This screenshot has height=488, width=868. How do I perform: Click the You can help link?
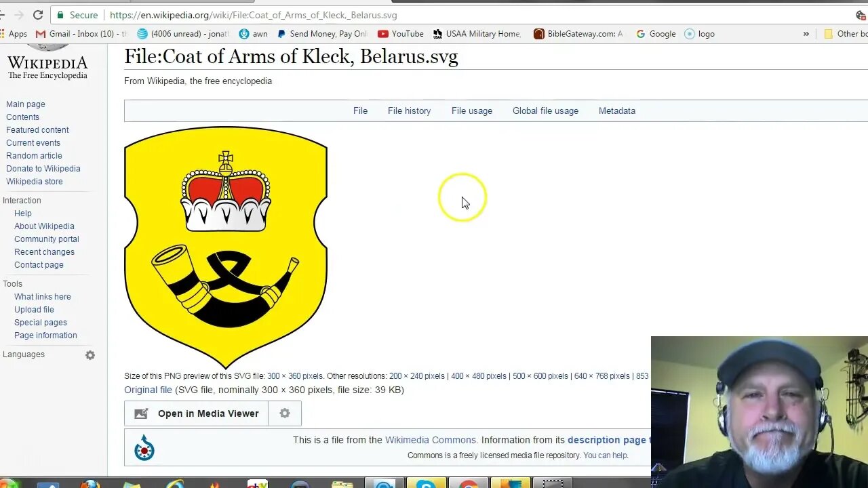pos(605,455)
